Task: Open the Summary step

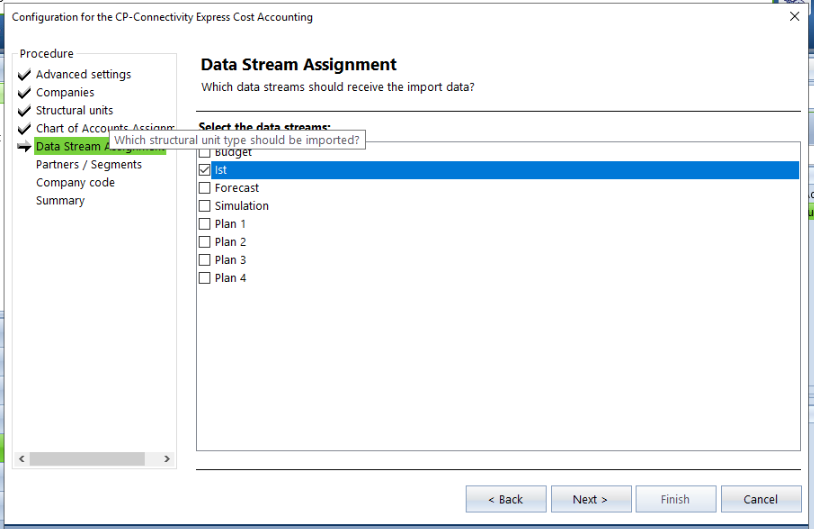Action: click(x=60, y=200)
